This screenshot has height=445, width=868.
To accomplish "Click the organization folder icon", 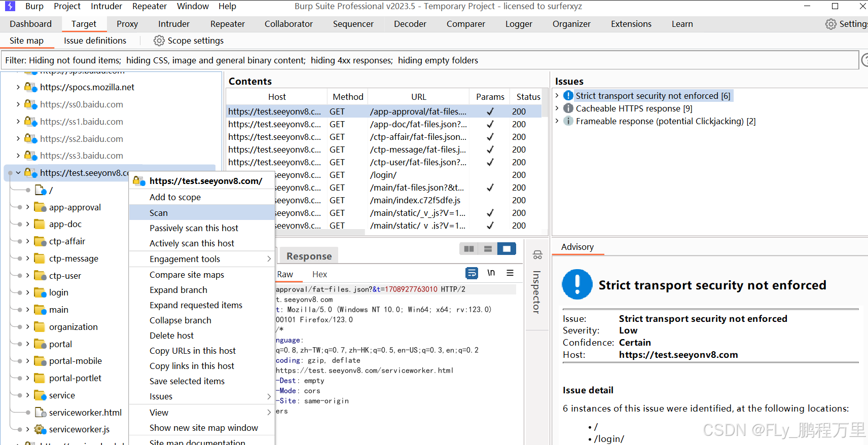I will point(40,327).
